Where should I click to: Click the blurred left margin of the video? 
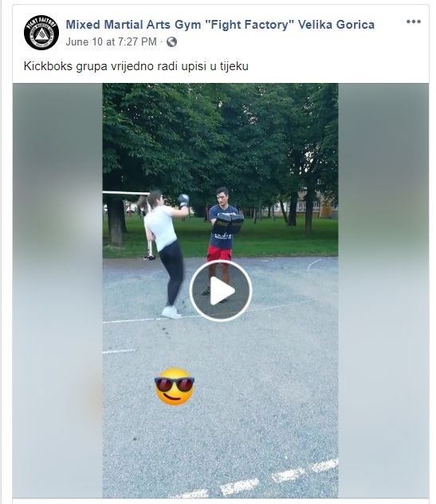coord(57,290)
